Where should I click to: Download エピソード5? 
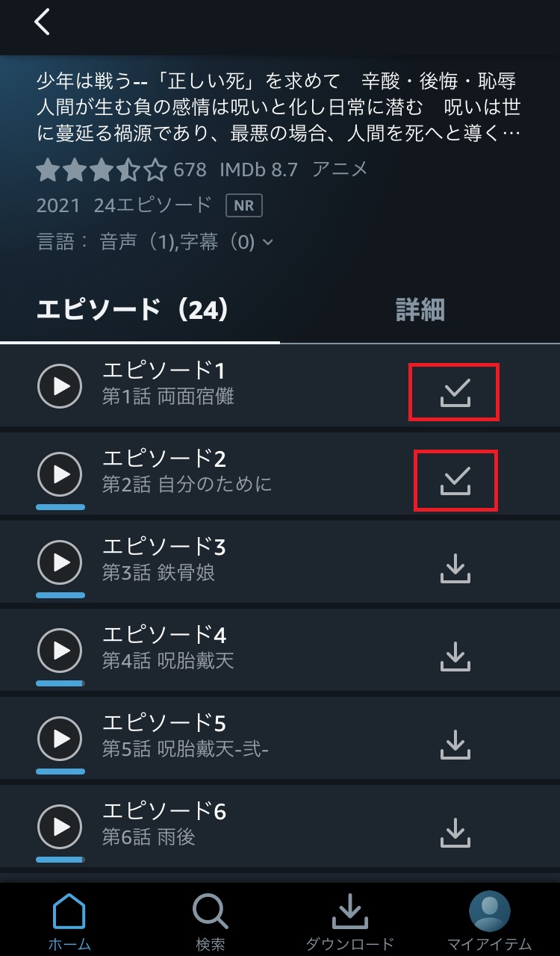[455, 745]
